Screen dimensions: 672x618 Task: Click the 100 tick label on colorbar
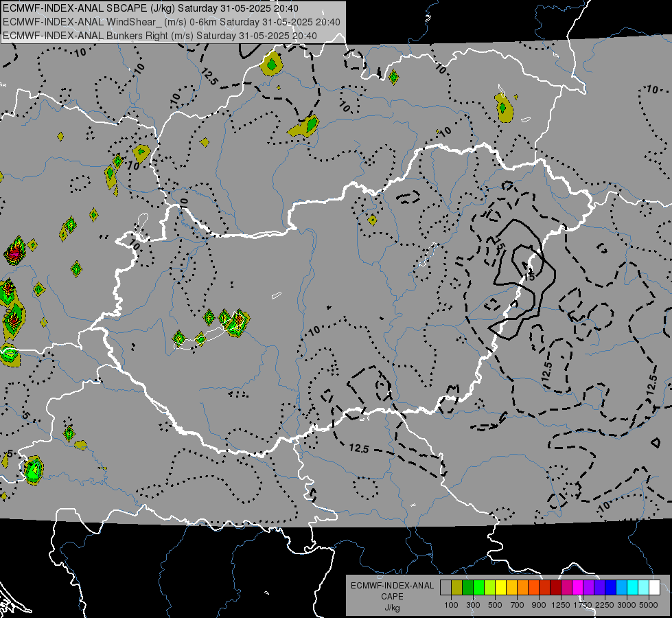coord(451,605)
